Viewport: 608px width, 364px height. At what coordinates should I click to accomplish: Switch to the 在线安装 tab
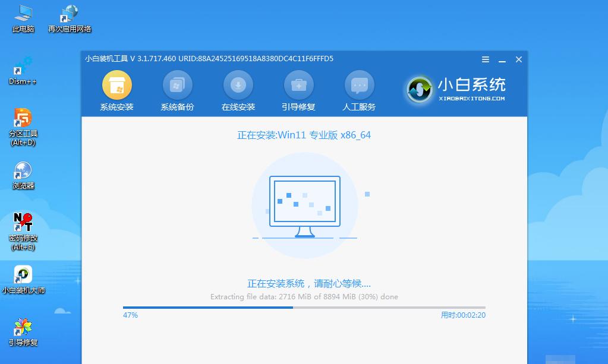coord(238,91)
